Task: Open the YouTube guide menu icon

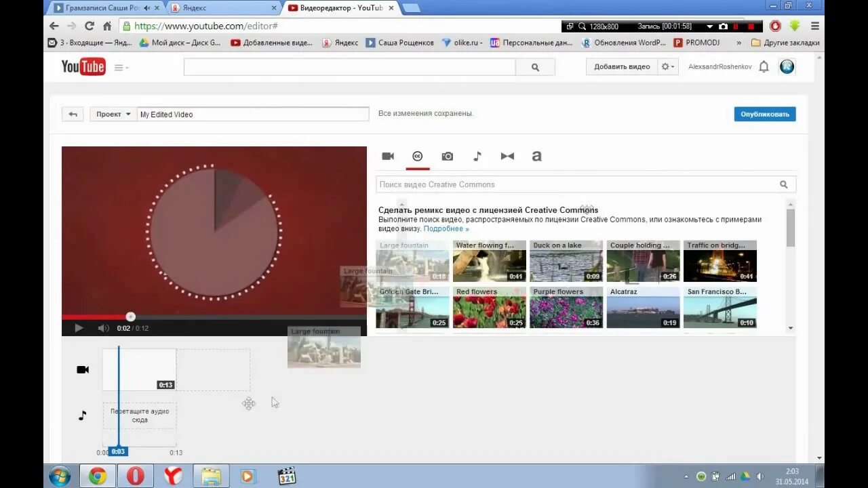Action: coord(121,67)
